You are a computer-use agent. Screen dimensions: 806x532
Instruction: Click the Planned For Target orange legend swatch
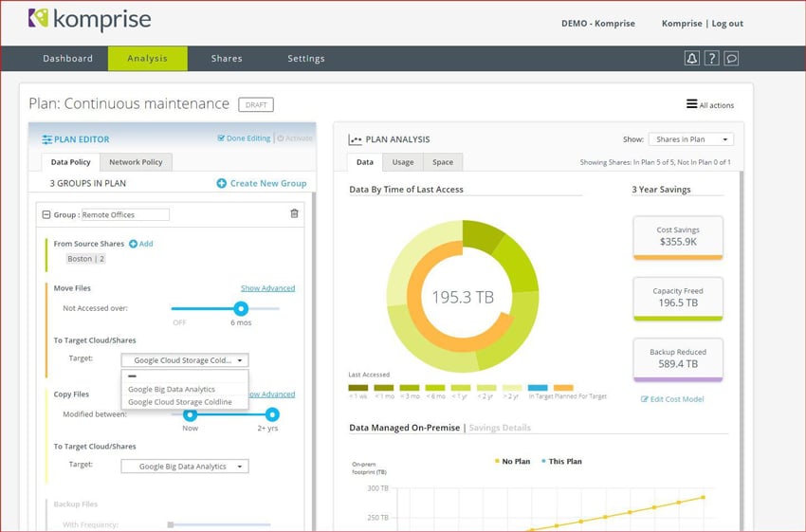pos(563,388)
